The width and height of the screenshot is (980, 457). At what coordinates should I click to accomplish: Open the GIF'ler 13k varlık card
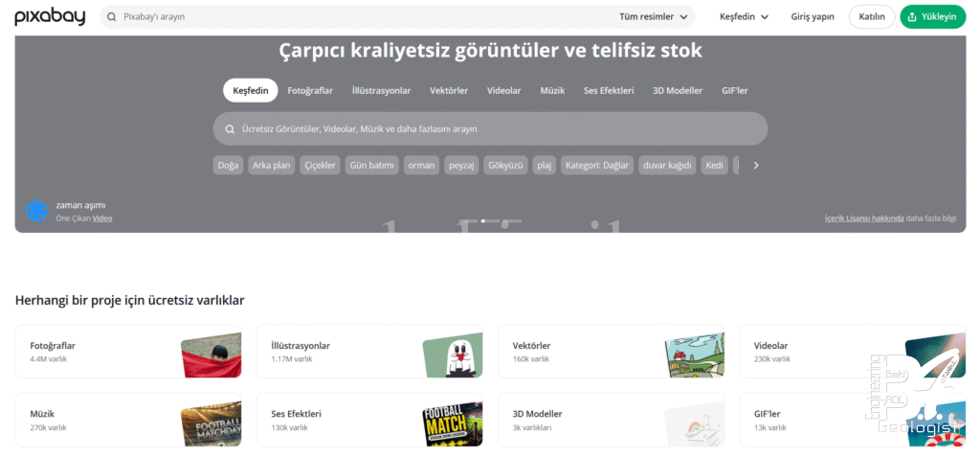pos(853,420)
